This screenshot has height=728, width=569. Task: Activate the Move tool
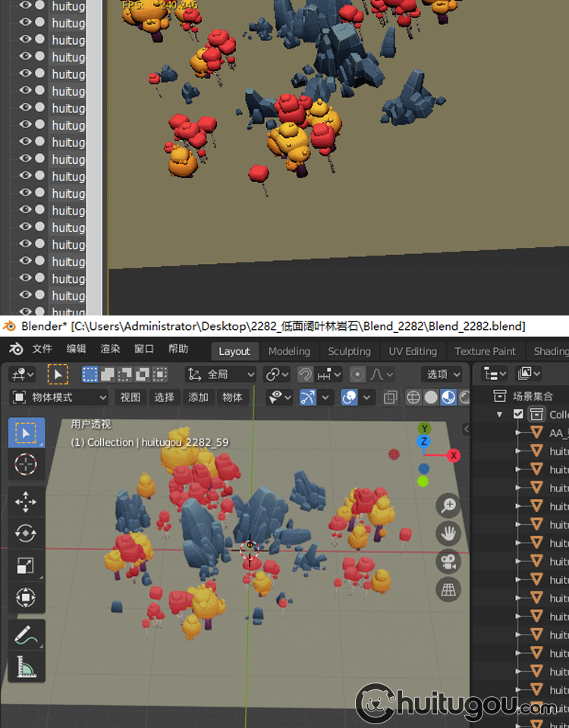pos(26,501)
